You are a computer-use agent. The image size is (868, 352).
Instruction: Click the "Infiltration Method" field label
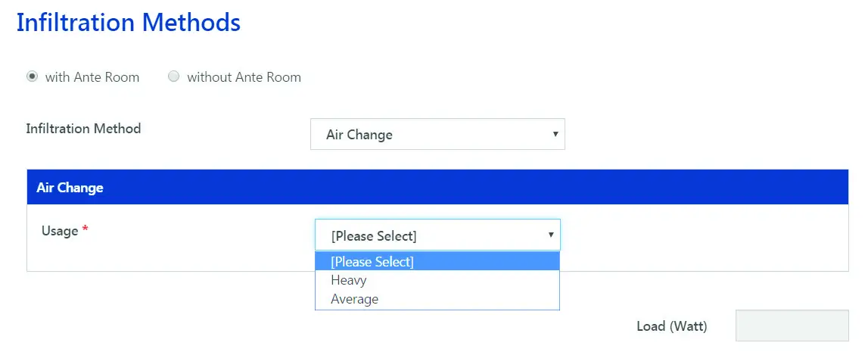tap(83, 129)
